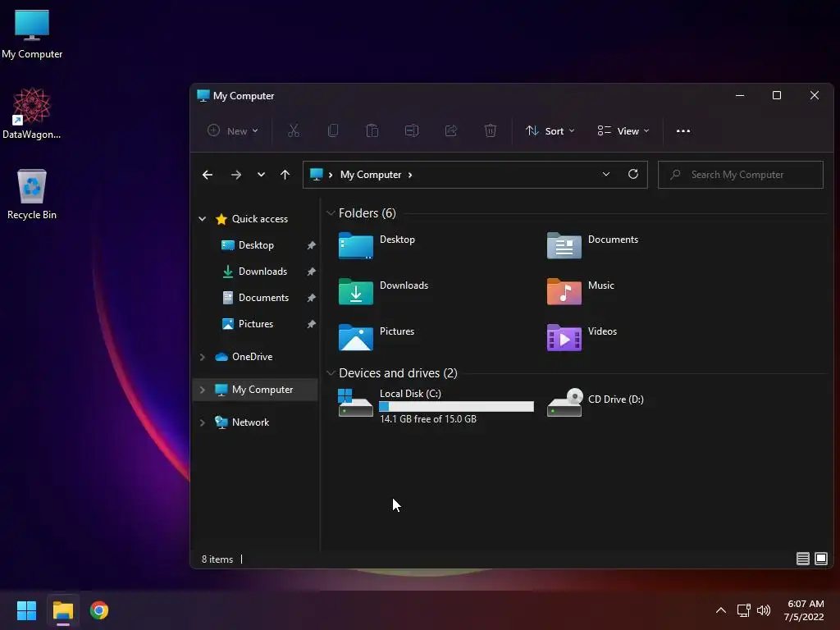
Task: Select Pictures under Quick access
Action: coord(256,323)
